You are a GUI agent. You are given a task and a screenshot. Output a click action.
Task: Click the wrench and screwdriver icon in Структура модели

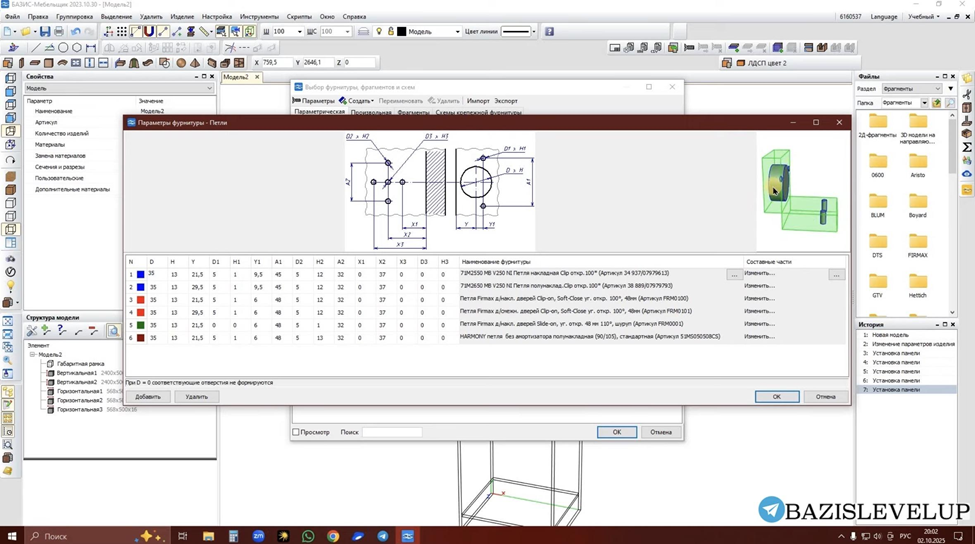(31, 331)
